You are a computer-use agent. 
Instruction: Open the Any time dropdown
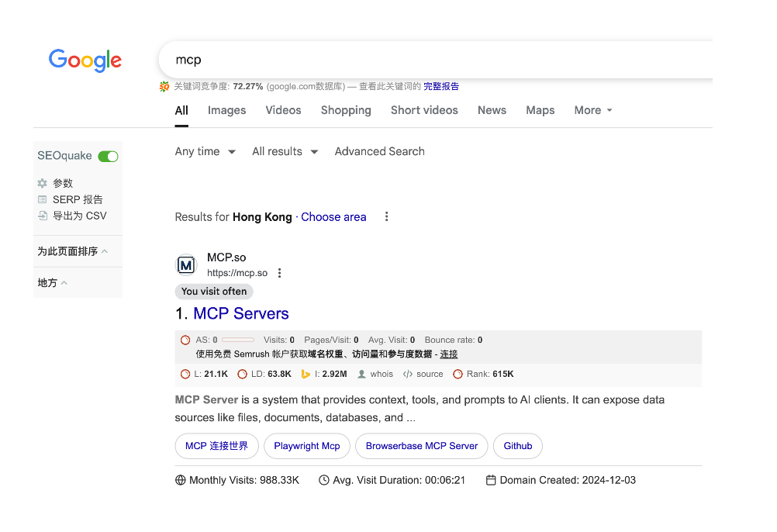pyautogui.click(x=205, y=151)
